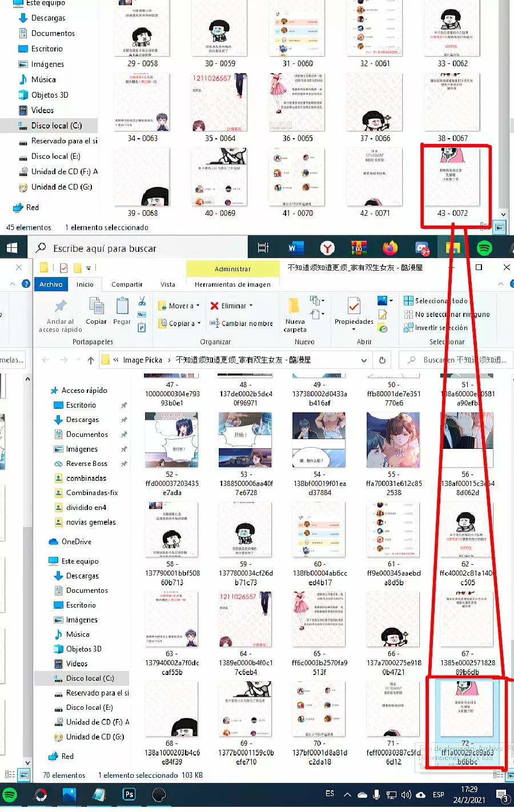Open Photoshop from the taskbar
The height and width of the screenshot is (812, 514).
129,794
